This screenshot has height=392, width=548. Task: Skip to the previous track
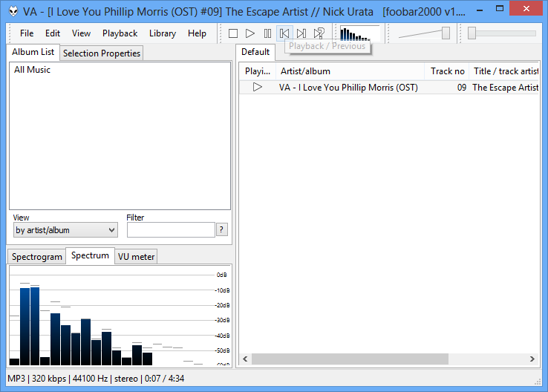pyautogui.click(x=284, y=33)
